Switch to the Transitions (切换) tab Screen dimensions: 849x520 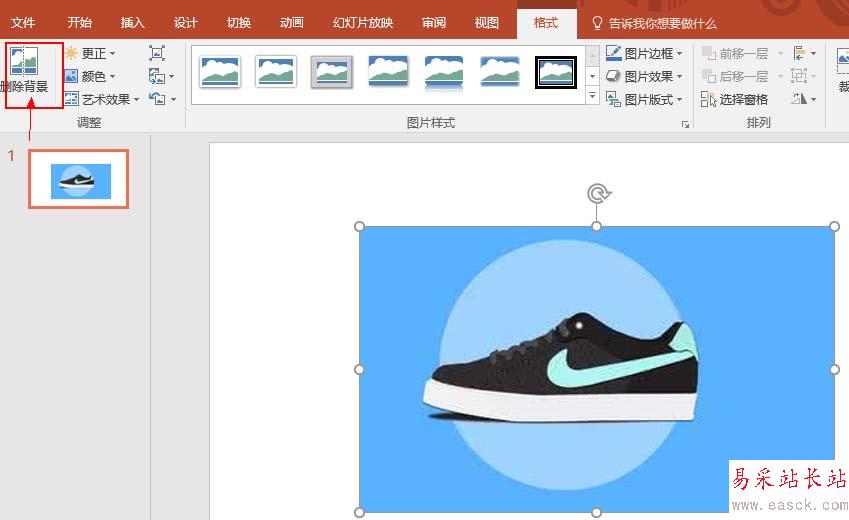click(x=239, y=23)
